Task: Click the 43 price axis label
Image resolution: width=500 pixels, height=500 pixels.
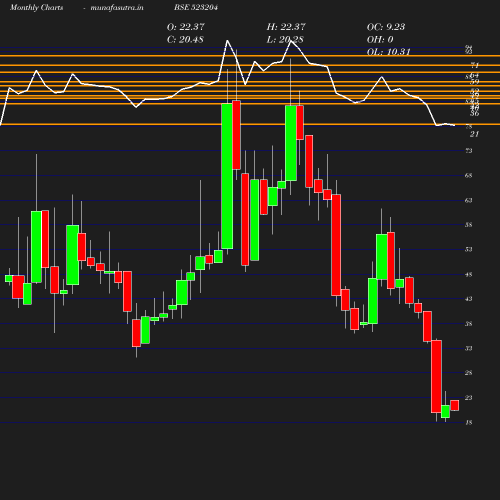Action: click(x=469, y=299)
